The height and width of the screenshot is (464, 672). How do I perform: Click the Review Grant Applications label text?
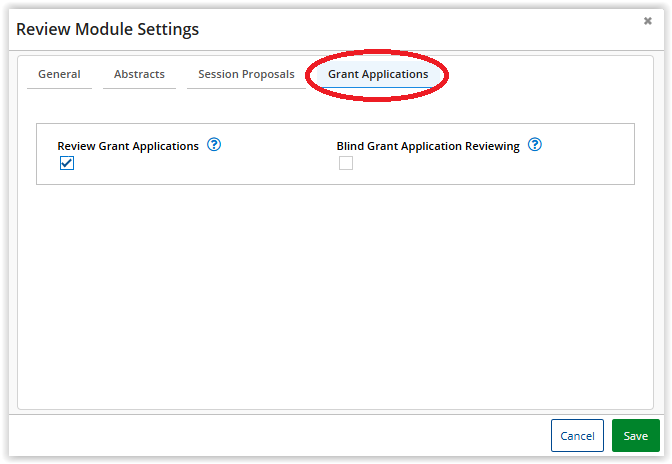[128, 146]
